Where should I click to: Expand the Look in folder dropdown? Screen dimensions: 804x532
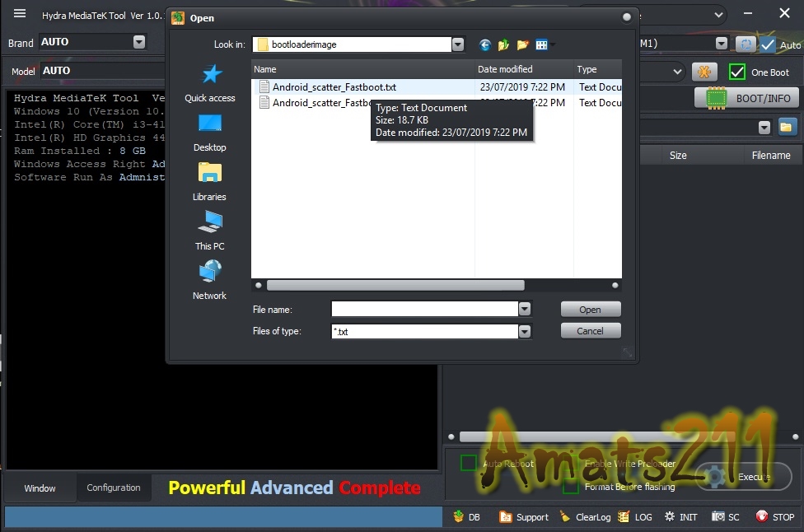[x=457, y=44]
